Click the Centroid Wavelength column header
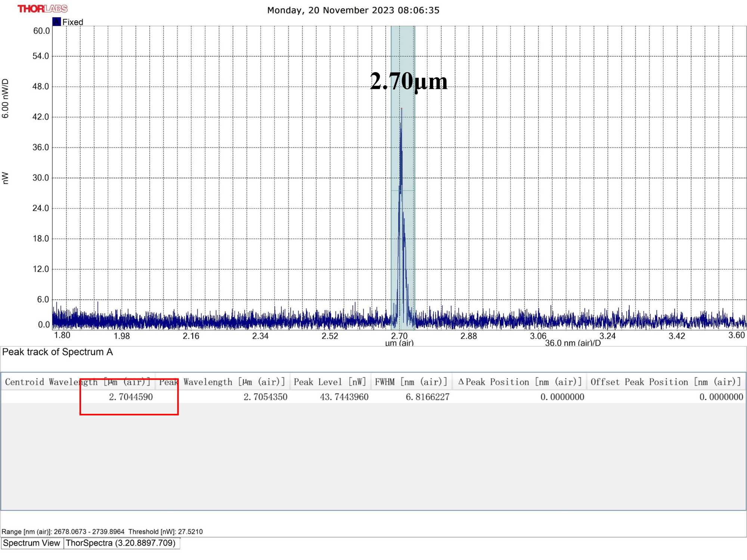This screenshot has width=747, height=560. click(x=77, y=382)
